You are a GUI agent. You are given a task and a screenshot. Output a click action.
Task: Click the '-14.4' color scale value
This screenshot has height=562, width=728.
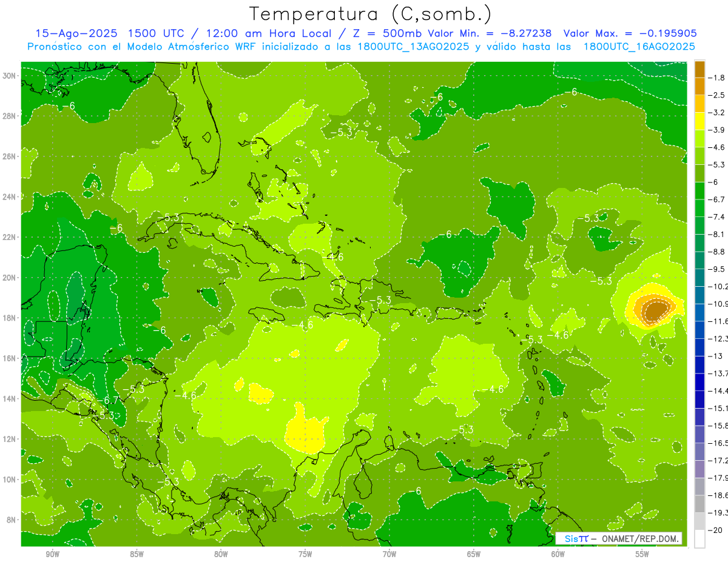718,391
